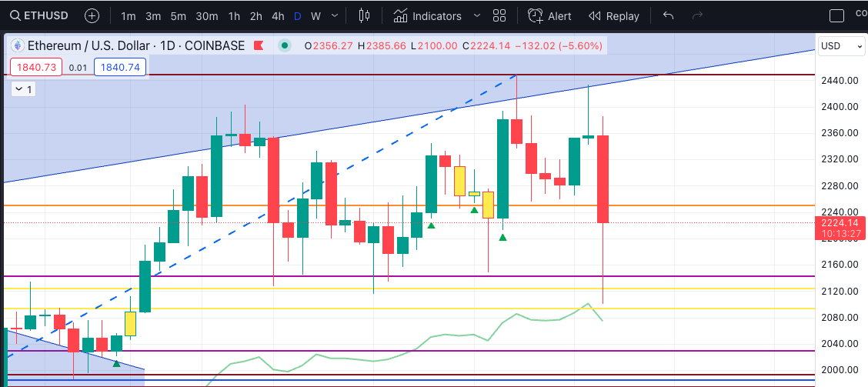This screenshot has width=868, height=387.
Task: Click the 2040.00 price axis label
Action: (840, 343)
